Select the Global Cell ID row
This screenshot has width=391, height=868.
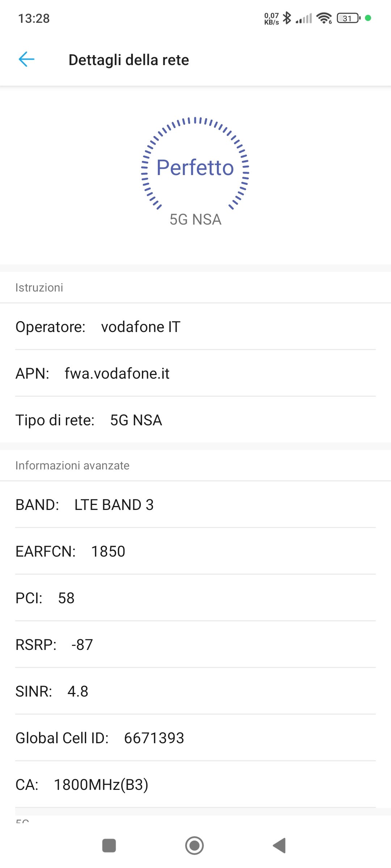(x=195, y=738)
